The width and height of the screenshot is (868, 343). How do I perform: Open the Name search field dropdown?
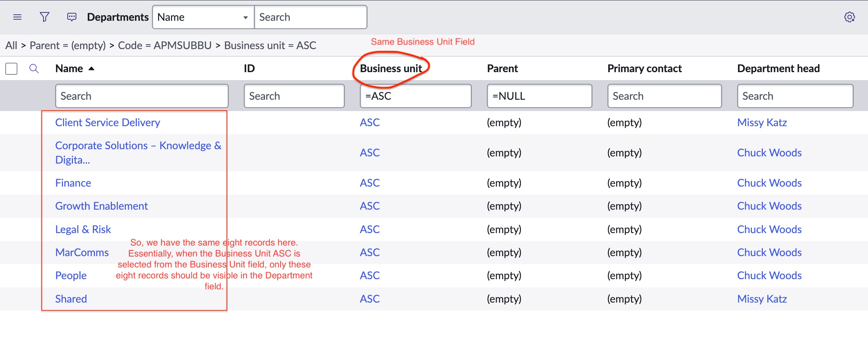203,17
